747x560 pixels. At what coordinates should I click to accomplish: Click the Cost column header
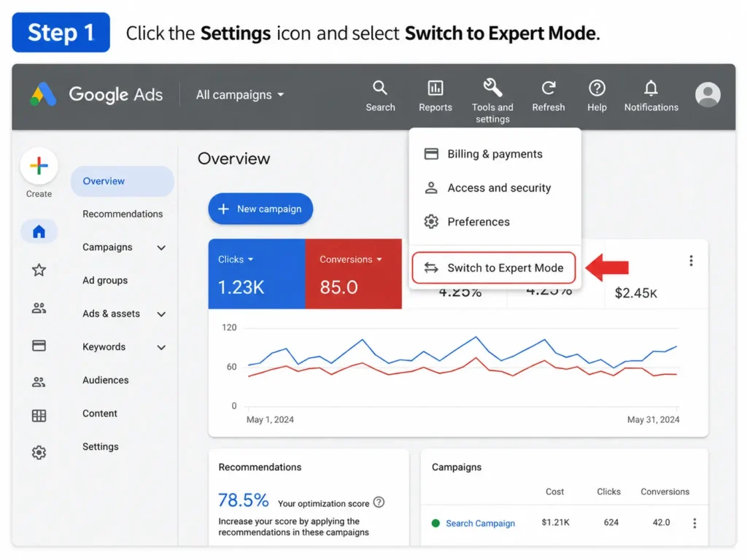click(554, 491)
